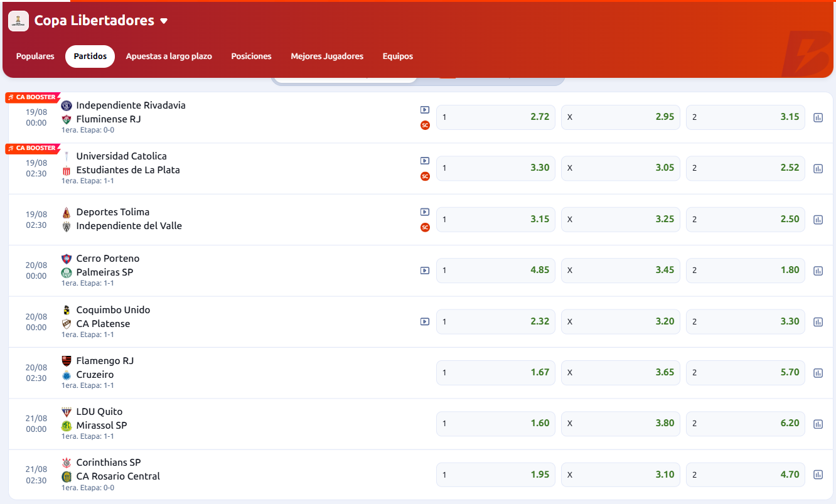
Task: Pick Coquimbo Unido home win odds 2.32
Action: point(496,322)
